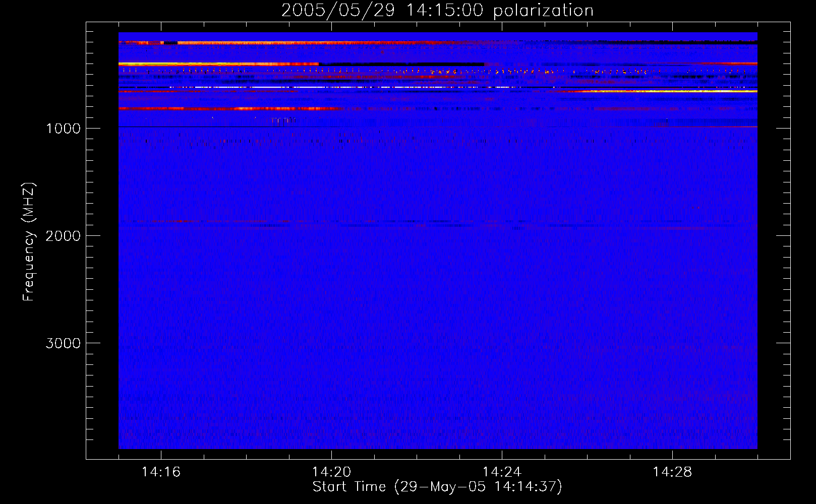The width and height of the screenshot is (816, 504).
Task: Click the '14:16' time tick label
Action: tap(161, 472)
